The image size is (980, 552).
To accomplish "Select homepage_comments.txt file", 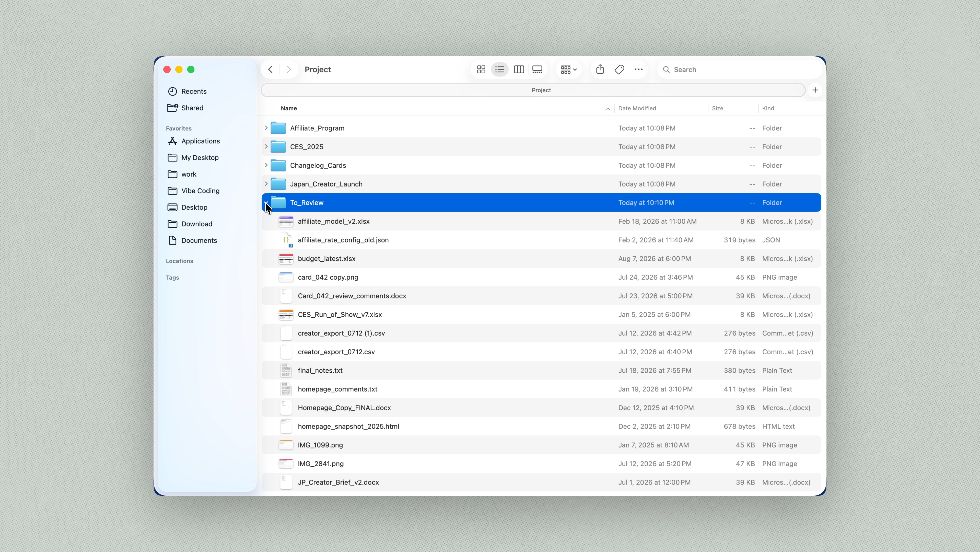I will [541, 389].
